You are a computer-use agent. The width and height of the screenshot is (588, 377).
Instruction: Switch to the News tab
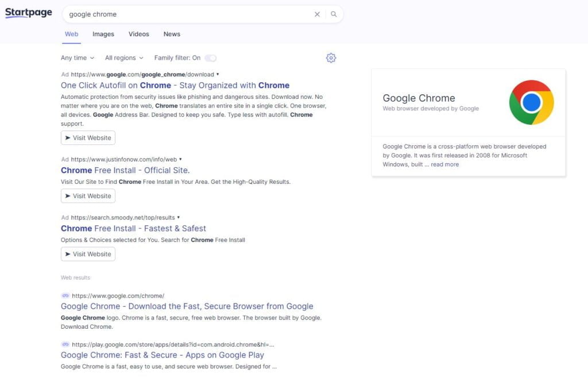click(x=172, y=34)
